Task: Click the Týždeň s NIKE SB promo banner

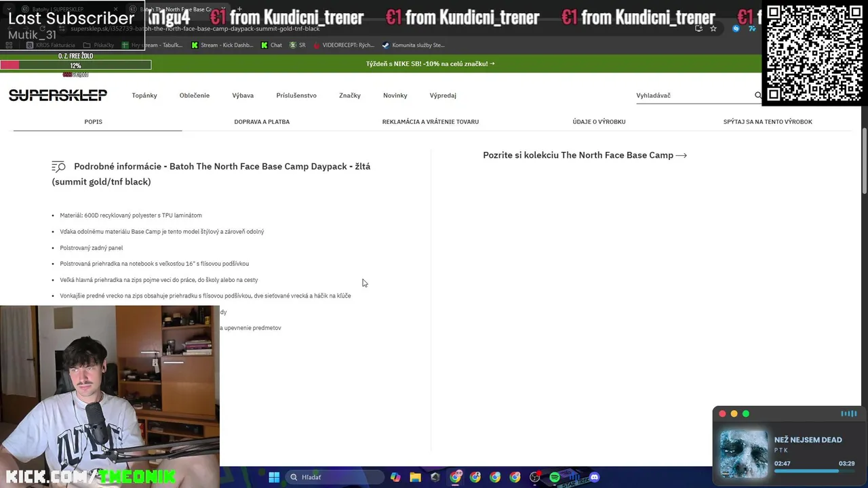Action: pos(430,64)
